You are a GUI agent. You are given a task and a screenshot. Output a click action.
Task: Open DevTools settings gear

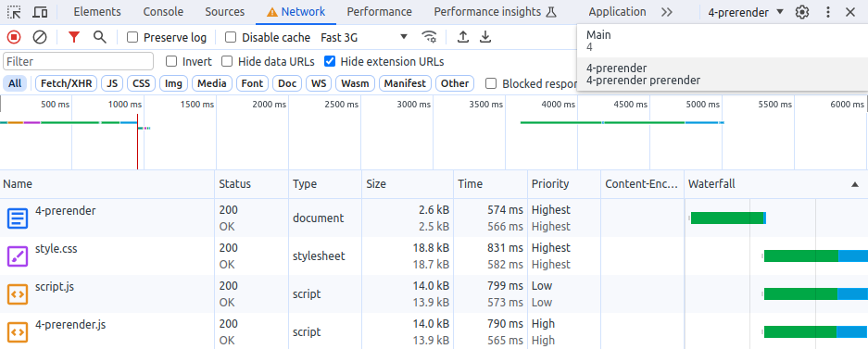point(802,12)
